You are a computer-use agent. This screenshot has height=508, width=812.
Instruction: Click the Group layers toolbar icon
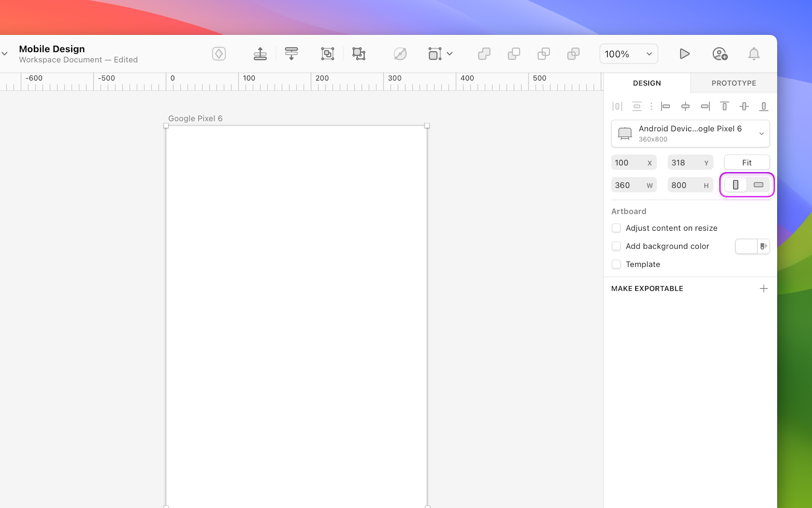click(327, 54)
